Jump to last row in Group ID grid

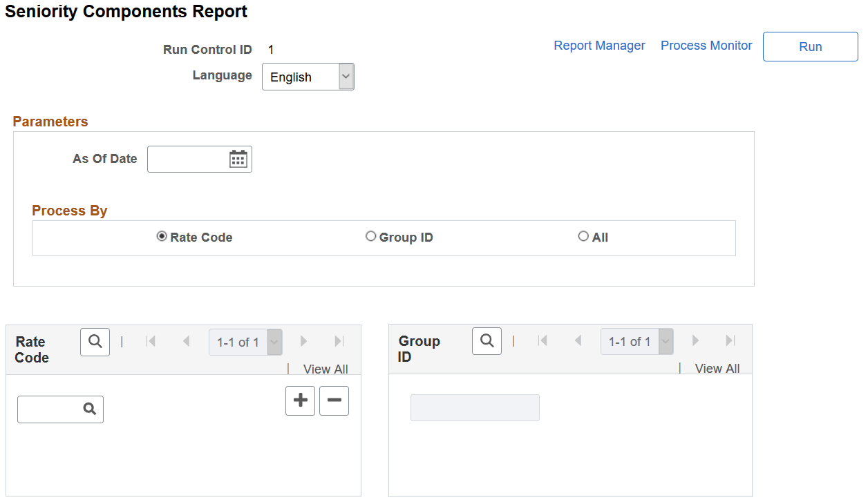pyautogui.click(x=730, y=340)
